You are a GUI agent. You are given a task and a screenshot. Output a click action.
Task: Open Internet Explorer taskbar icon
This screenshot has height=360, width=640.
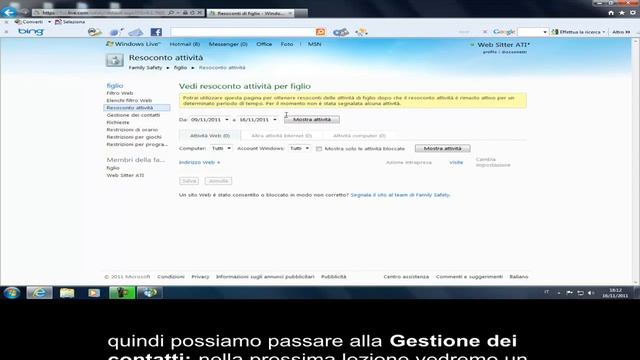click(40, 293)
